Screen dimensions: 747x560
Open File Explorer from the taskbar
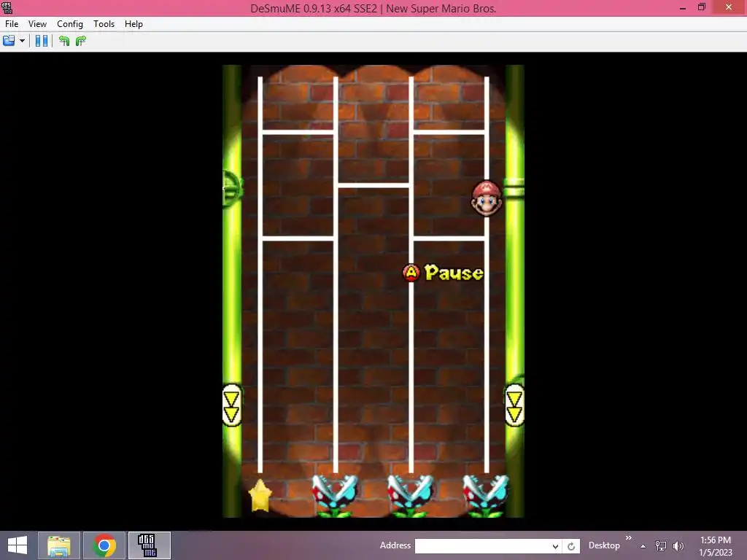click(58, 545)
